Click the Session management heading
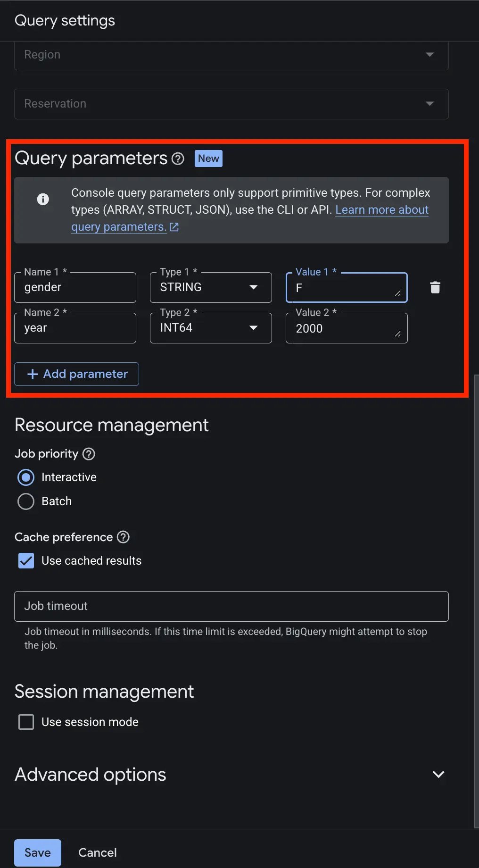The height and width of the screenshot is (868, 479). click(x=104, y=692)
